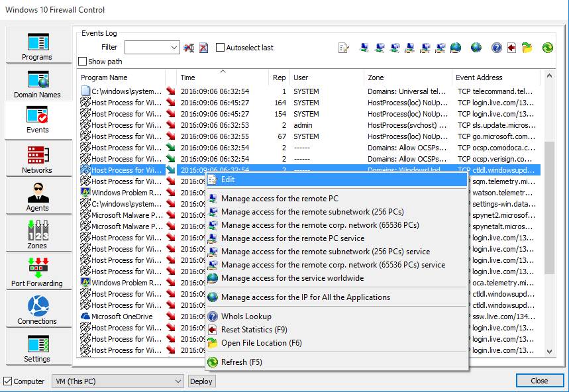Click toolbar icon for remote corp. network access
This screenshot has height=392, width=569.
pyautogui.click(x=395, y=48)
